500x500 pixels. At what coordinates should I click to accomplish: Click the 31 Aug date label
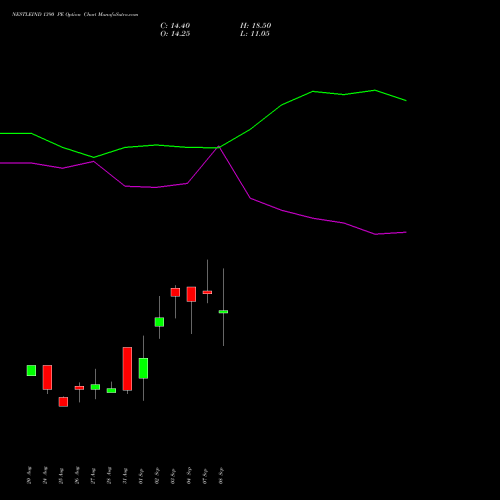(x=125, y=476)
